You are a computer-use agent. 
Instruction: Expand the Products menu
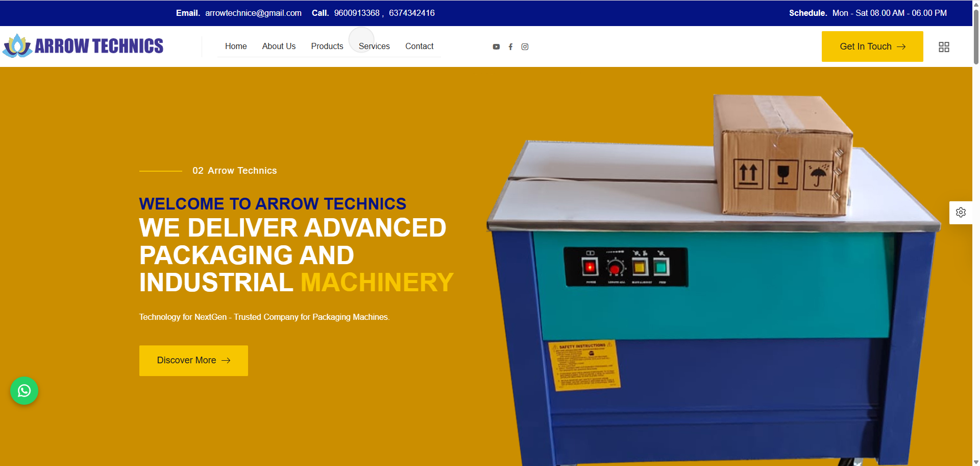tap(327, 46)
